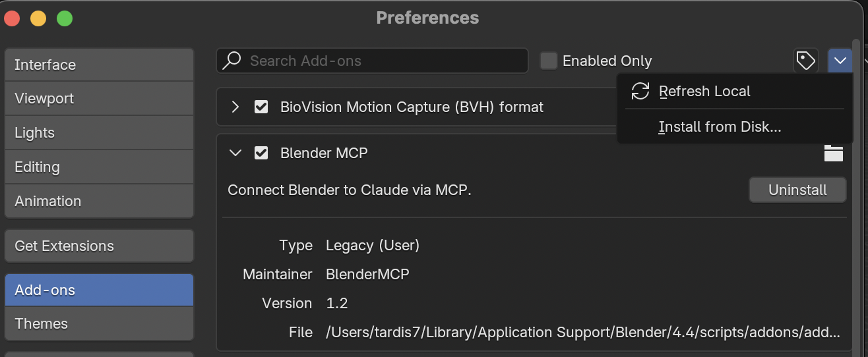Choose Refresh Local from the menu
Screen dimensions: 868x357
tap(704, 91)
